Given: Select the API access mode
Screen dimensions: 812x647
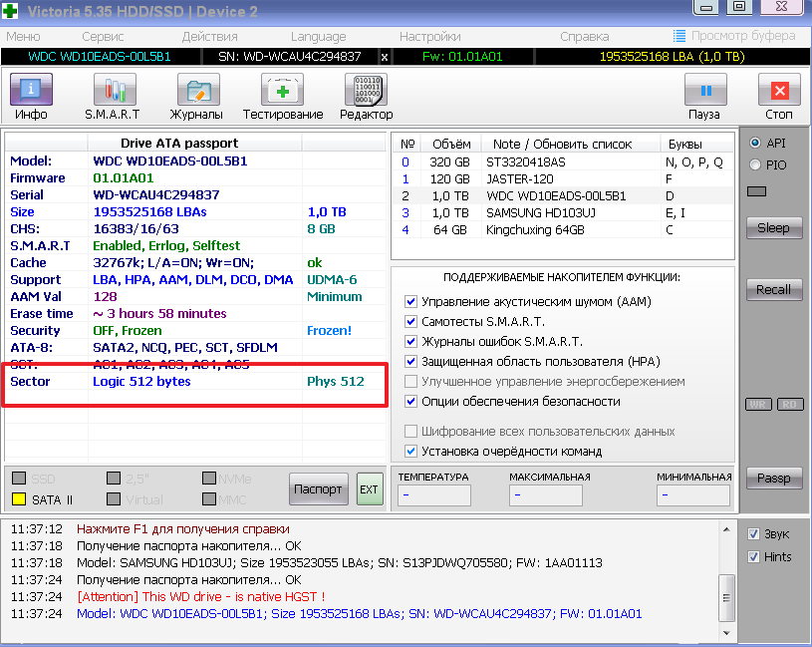Looking at the screenshot, I should [755, 143].
